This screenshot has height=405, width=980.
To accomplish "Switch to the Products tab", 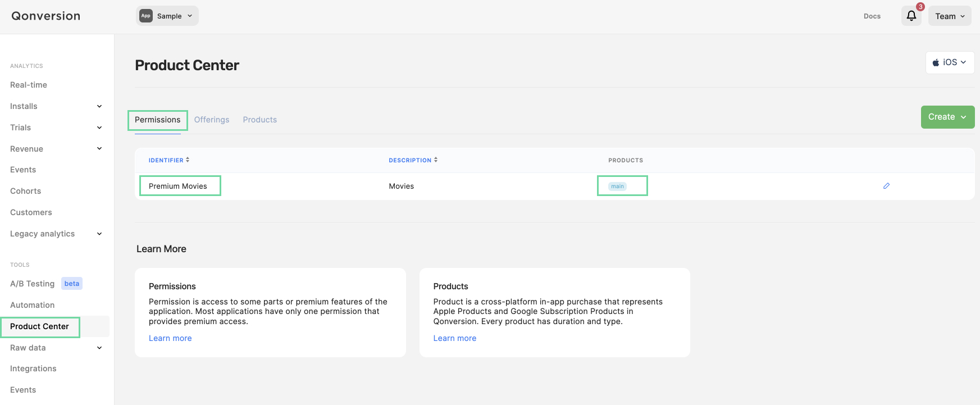I will pyautogui.click(x=260, y=120).
